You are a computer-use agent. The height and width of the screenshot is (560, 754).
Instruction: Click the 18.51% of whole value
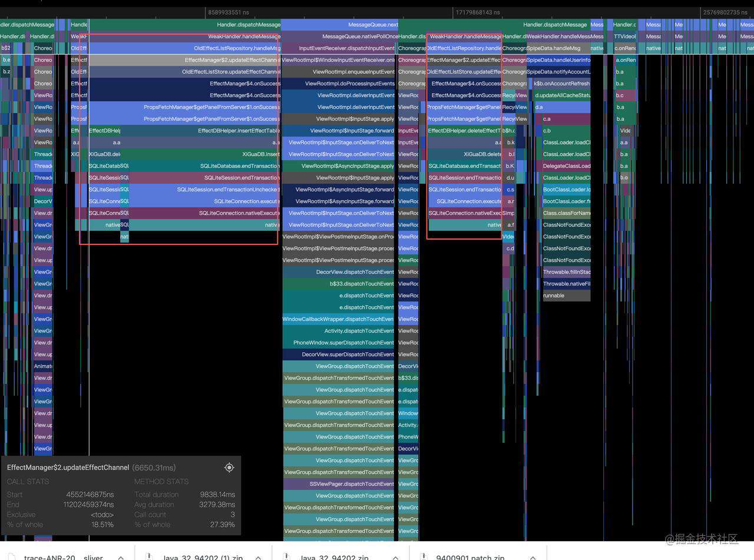point(102,525)
